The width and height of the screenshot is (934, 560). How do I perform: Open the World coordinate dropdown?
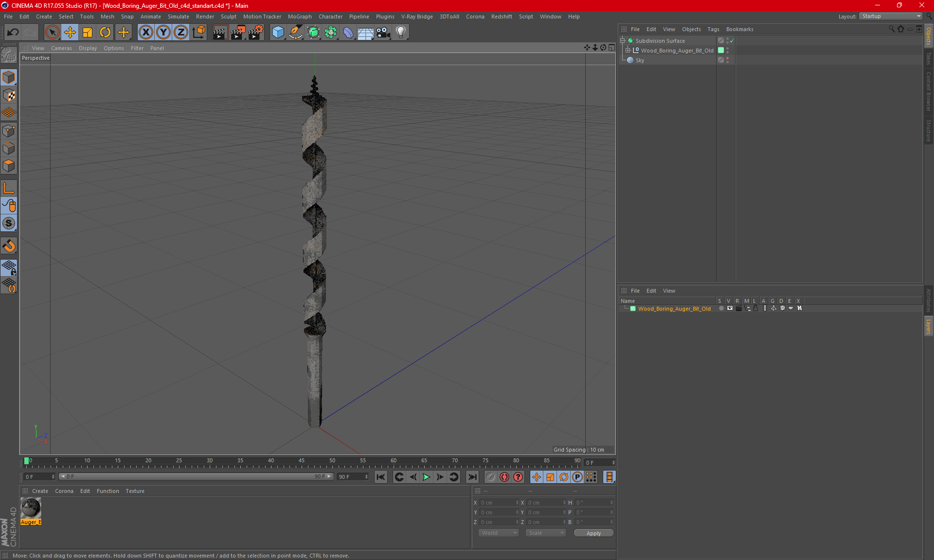pyautogui.click(x=499, y=533)
